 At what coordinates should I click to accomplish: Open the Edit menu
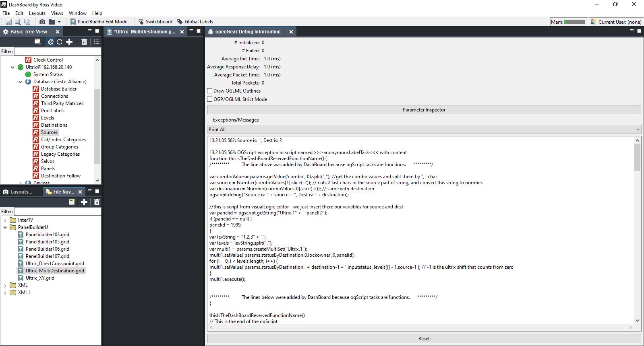[x=19, y=13]
